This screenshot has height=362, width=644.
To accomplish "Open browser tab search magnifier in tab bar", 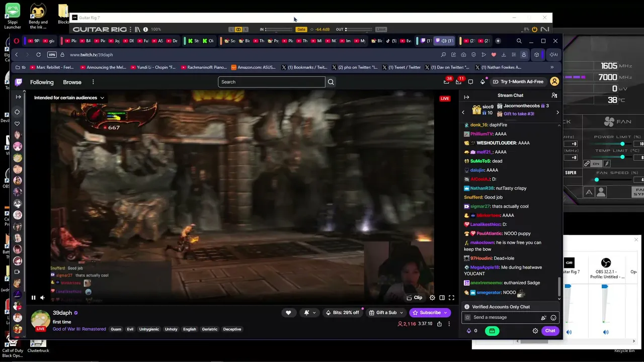I will [x=519, y=41].
